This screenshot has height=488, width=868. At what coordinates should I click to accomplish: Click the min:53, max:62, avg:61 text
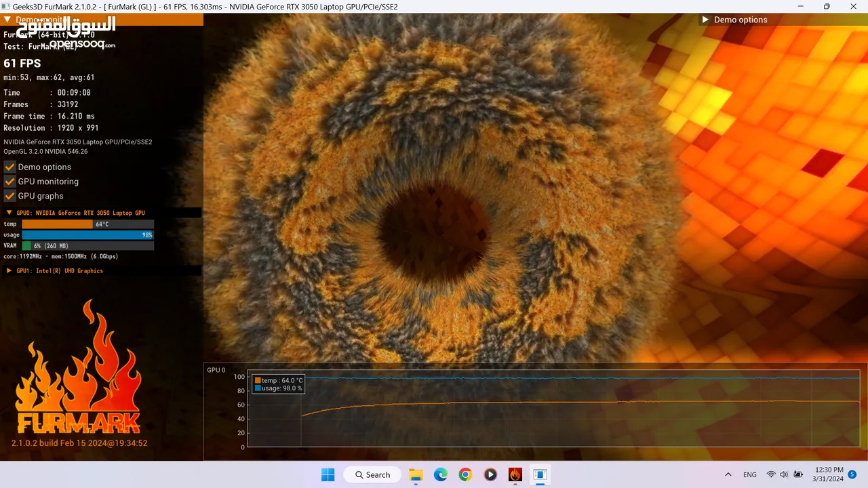49,77
